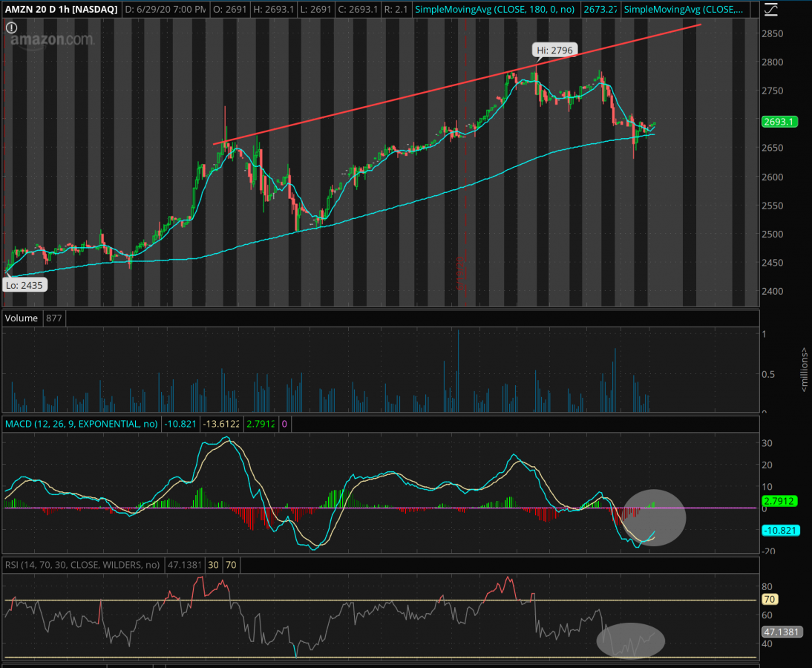
Task: Click the 2550 price axis label
Action: [x=772, y=206]
